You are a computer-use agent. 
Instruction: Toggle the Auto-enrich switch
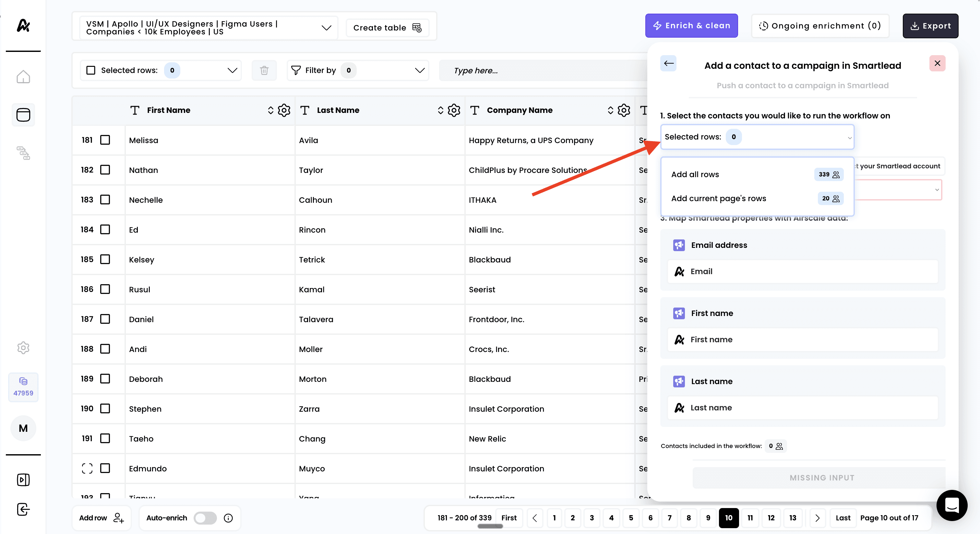point(205,518)
